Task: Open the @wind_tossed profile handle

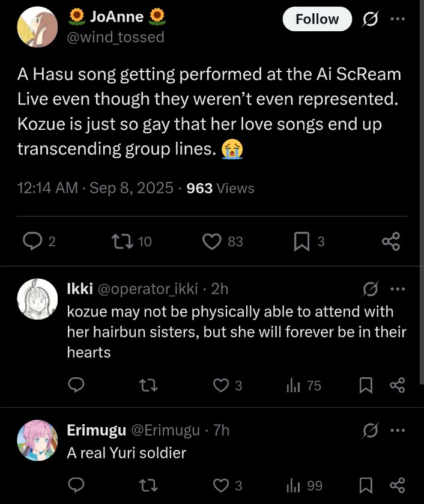Action: pos(115,37)
